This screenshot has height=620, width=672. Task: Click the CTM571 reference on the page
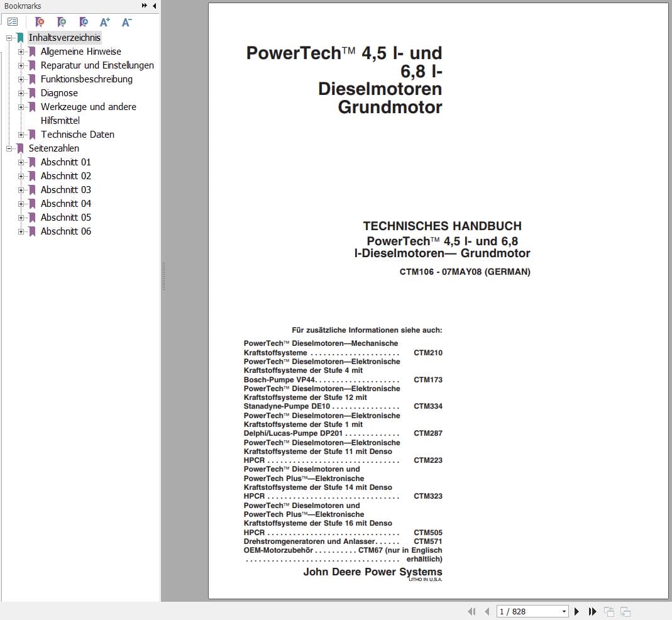427,541
